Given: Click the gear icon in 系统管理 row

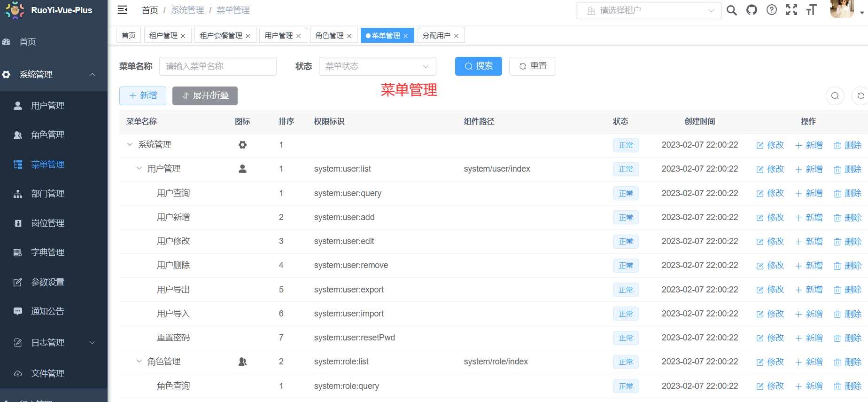Looking at the screenshot, I should [242, 145].
